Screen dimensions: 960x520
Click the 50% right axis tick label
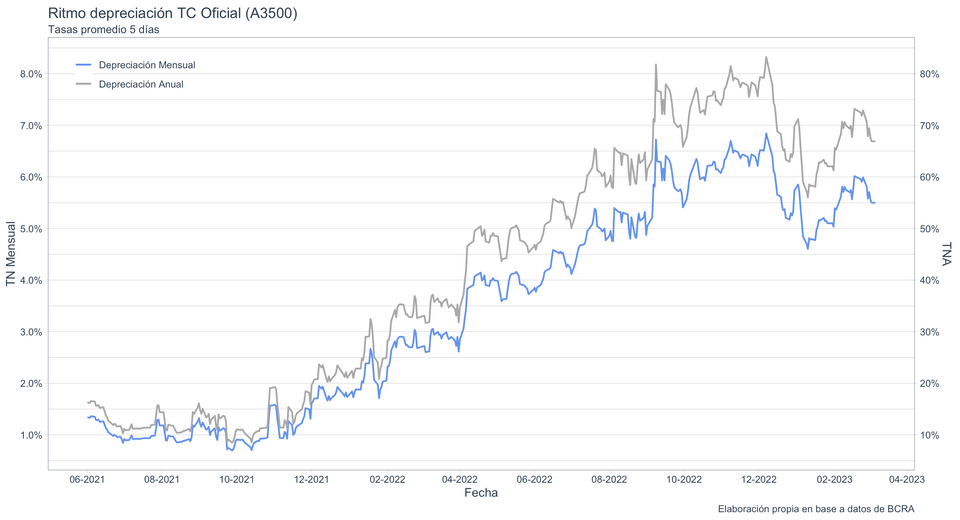click(930, 229)
